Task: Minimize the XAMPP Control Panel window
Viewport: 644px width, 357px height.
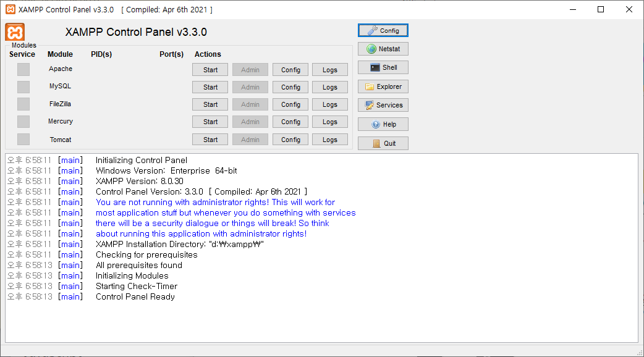Action: (573, 9)
